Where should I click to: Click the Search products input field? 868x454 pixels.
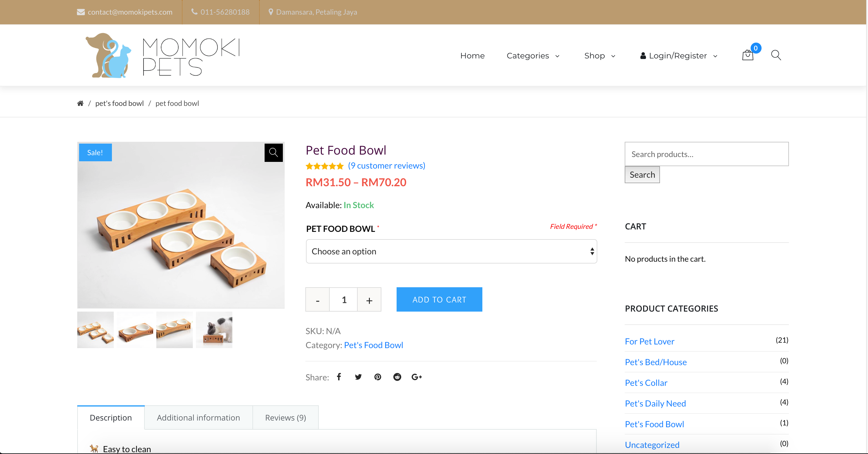click(706, 154)
